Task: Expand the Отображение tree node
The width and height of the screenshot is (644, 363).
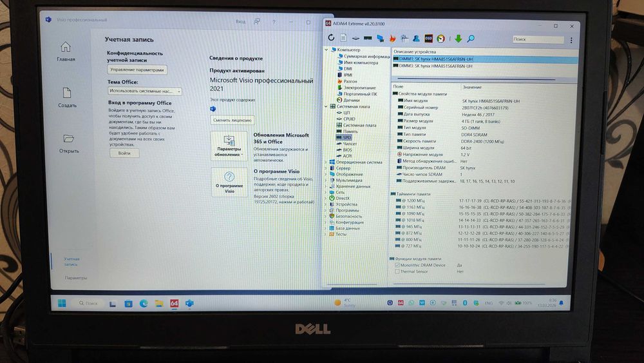Action: point(326,174)
